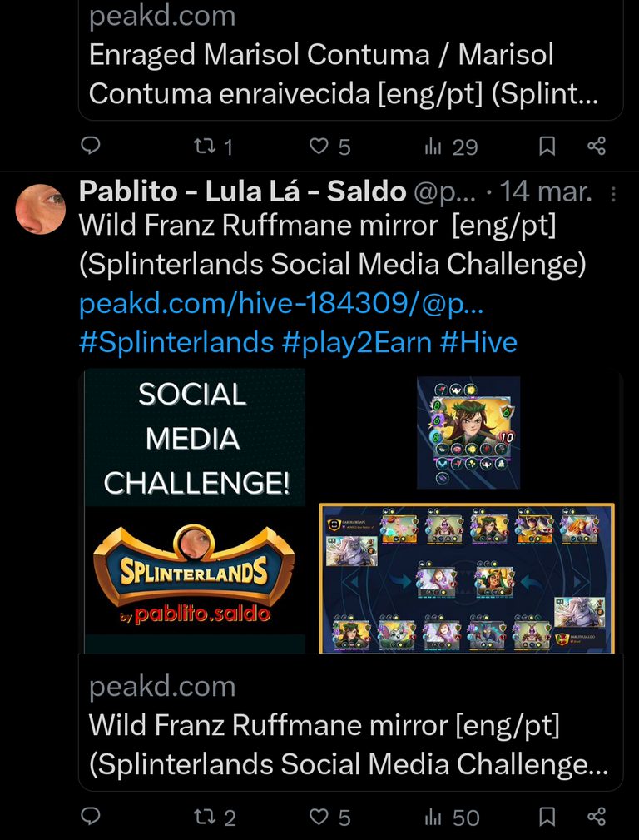639x840 pixels.
Task: Open Social Media Challenge preview image
Action: click(351, 511)
